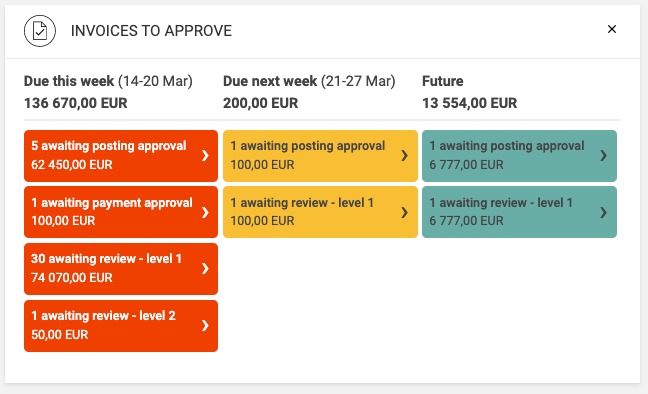This screenshot has height=394, width=648.
Task: Open the 62 450,00 EUR posting approval card
Action: click(x=121, y=156)
